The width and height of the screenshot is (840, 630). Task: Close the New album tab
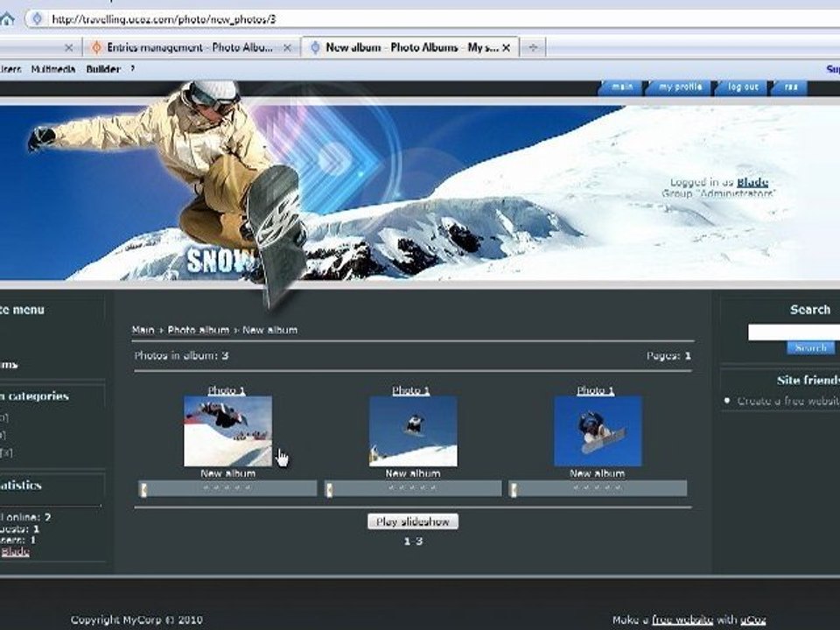click(507, 47)
